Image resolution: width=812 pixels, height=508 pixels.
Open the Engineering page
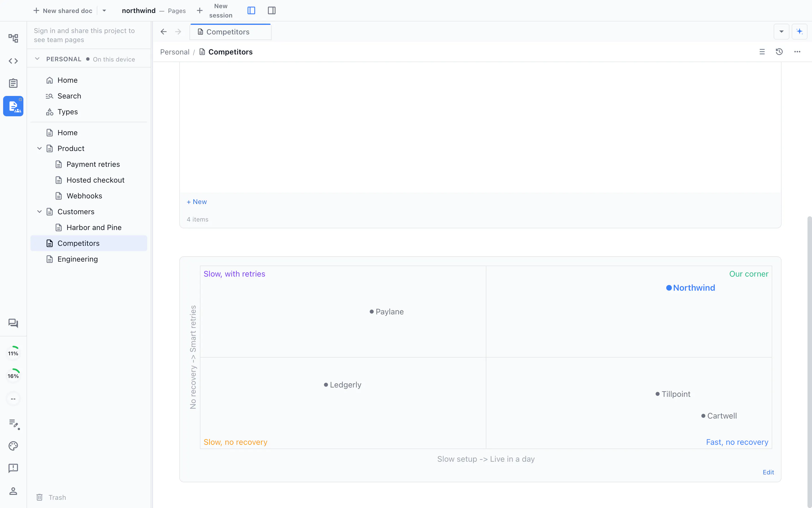[x=89, y=259]
